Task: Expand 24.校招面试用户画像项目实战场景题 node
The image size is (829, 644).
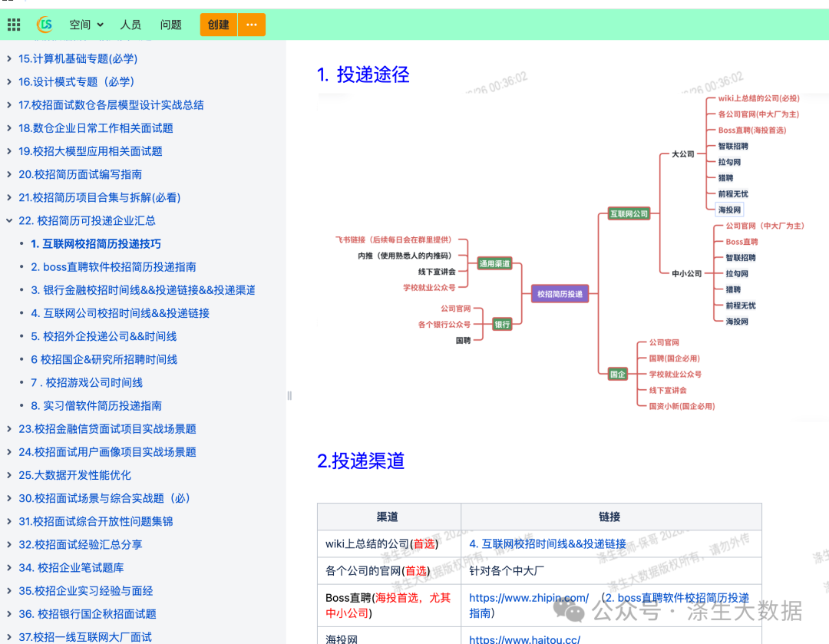Action: coord(9,452)
